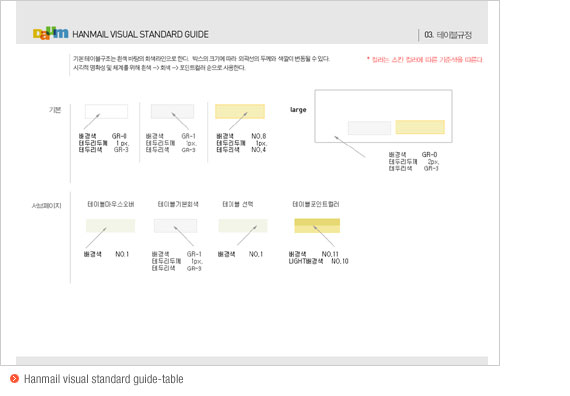Click gray swatch inside the large box
The image size is (570, 396).
point(369,128)
